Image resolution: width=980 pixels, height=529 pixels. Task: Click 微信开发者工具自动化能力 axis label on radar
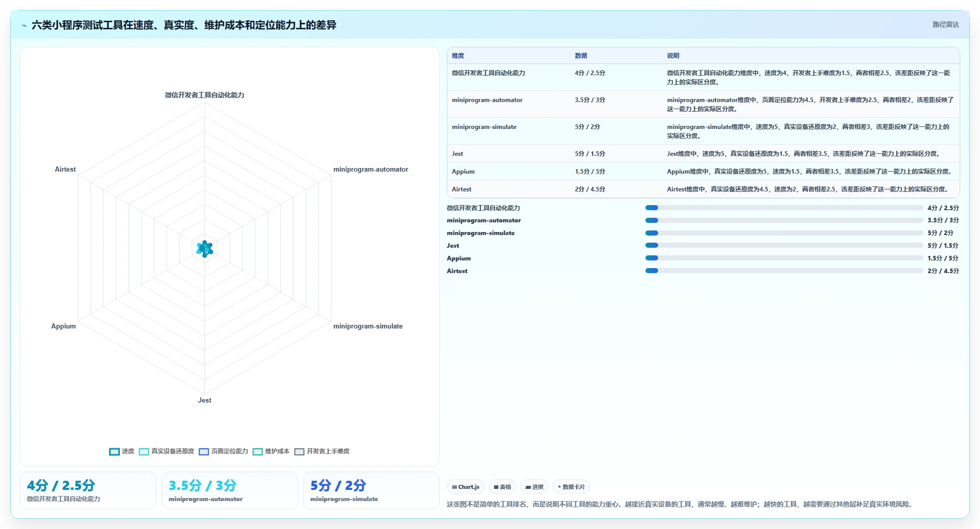(205, 95)
